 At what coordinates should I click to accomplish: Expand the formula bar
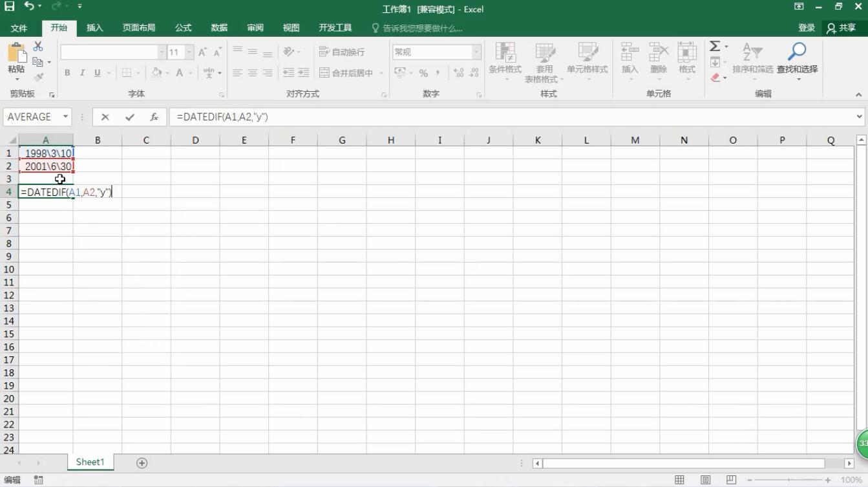[860, 117]
